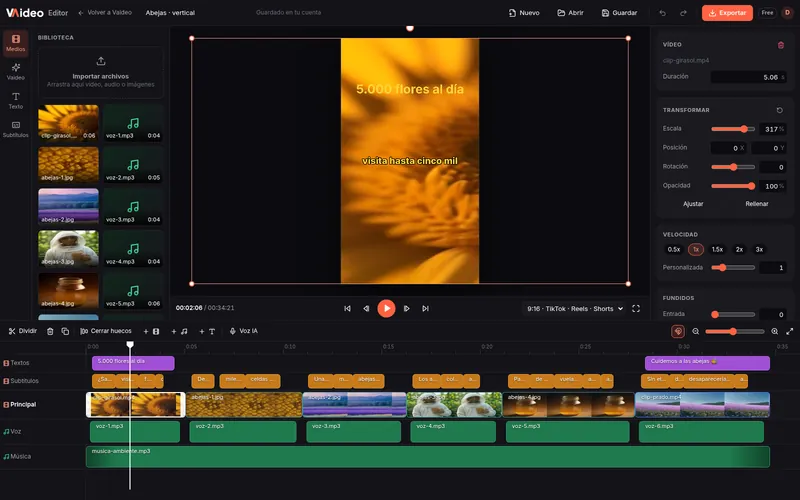Screen dimensions: 800x500
Task: Click the Rellenar fill button
Action: (757, 204)
